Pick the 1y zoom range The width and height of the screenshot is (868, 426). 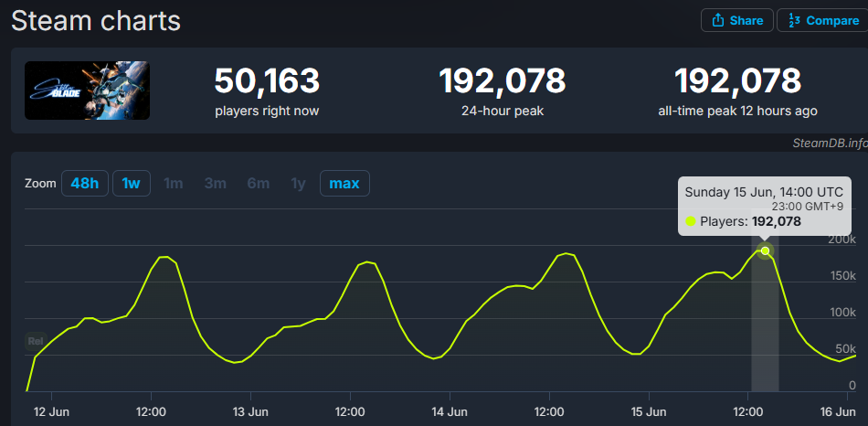298,184
